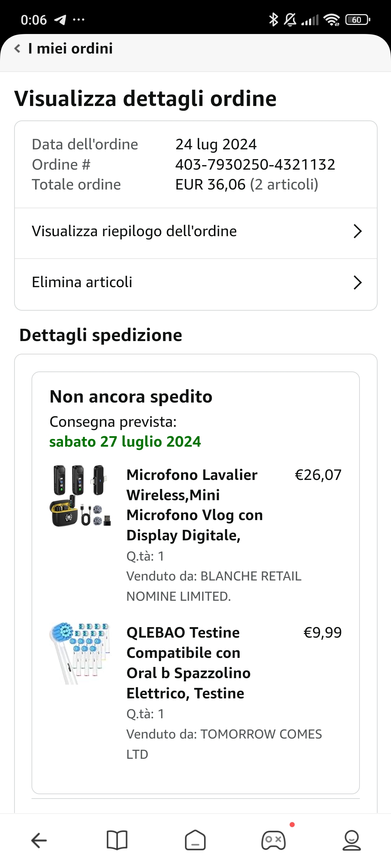Open Microfono Lavalier Wireless product title
Image resolution: width=391 pixels, height=868 pixels.
click(x=195, y=505)
